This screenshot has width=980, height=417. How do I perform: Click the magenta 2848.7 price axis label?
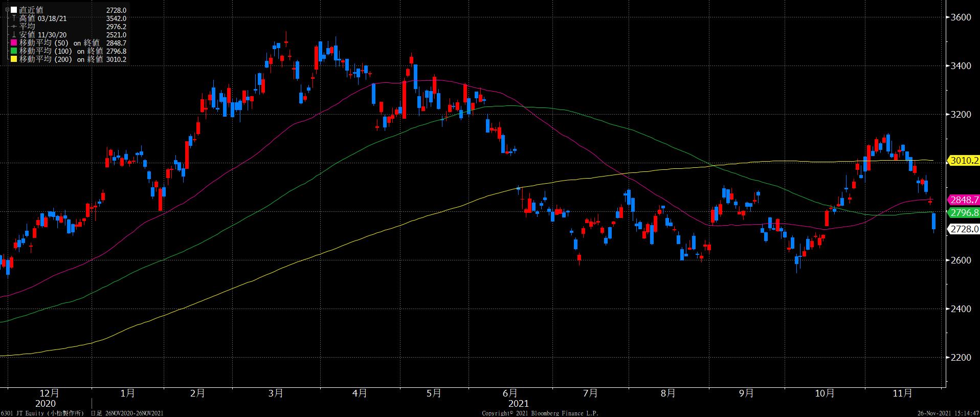coord(964,200)
